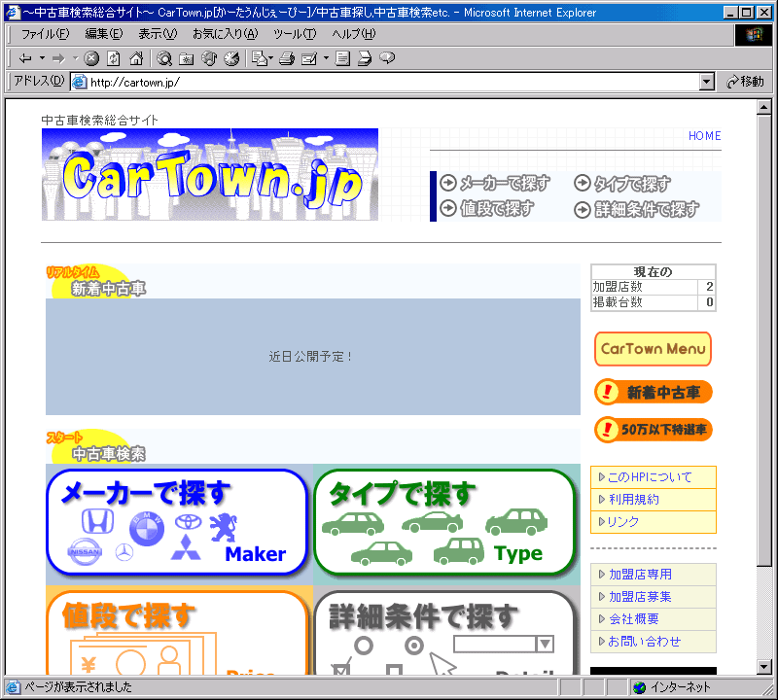Click the Forward arrow toolbar button
The width and height of the screenshot is (778, 700).
click(x=58, y=58)
